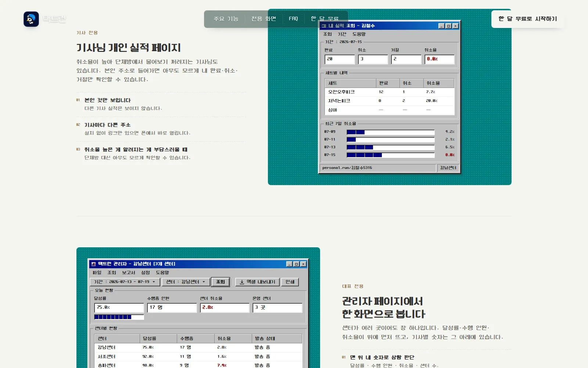The height and width of the screenshot is (368, 588).
Task: Click the 완료 field showing 20
Action: coord(340,59)
